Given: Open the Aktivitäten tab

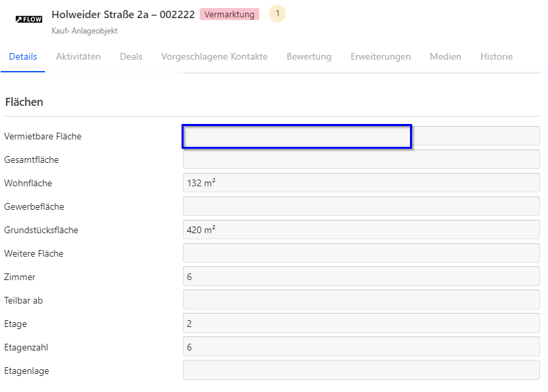Looking at the screenshot, I should [78, 57].
